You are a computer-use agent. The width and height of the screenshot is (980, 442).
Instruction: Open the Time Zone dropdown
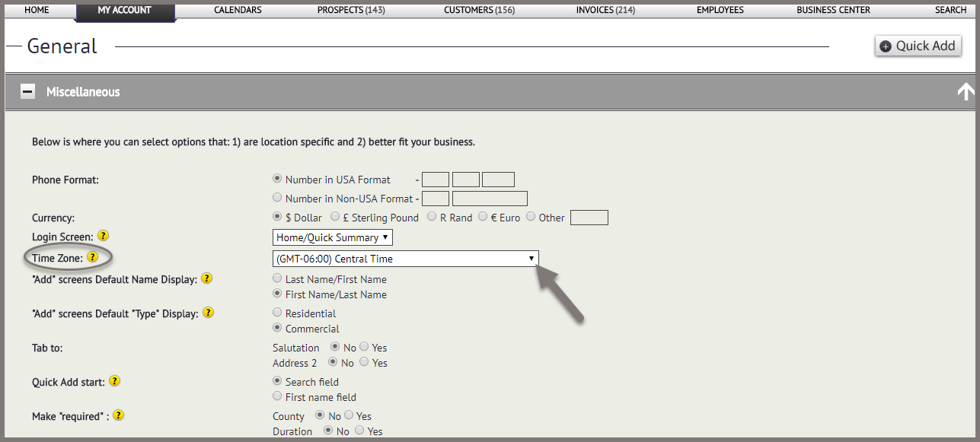click(406, 259)
